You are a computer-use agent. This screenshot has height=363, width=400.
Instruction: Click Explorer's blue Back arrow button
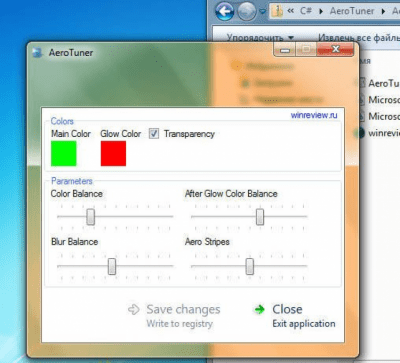[x=224, y=12]
